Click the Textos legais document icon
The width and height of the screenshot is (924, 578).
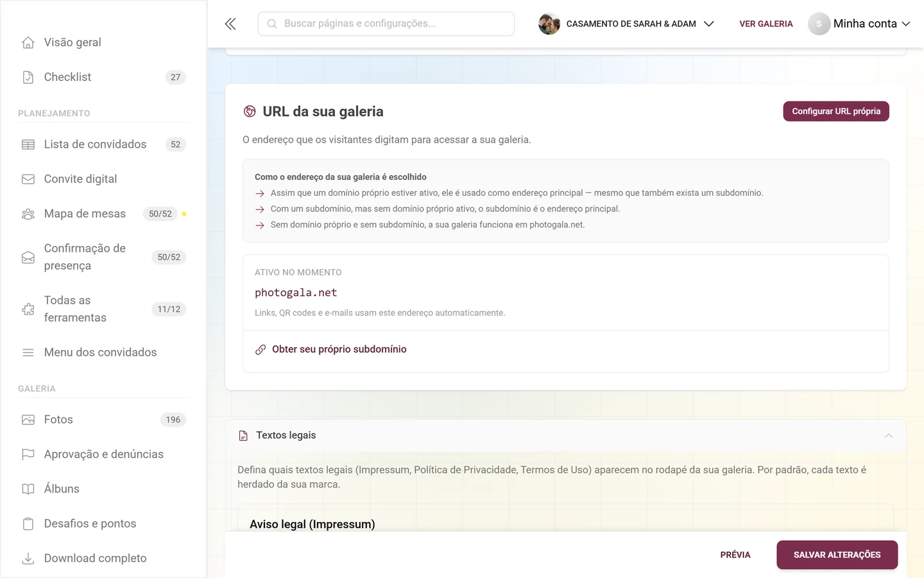click(x=243, y=435)
